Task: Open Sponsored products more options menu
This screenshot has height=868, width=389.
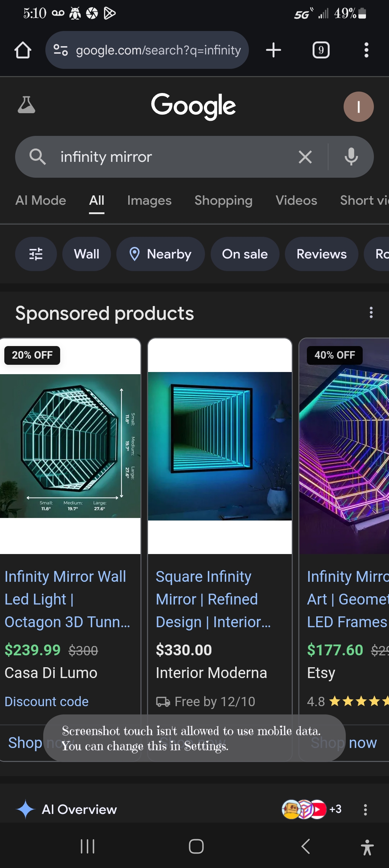Action: tap(371, 313)
